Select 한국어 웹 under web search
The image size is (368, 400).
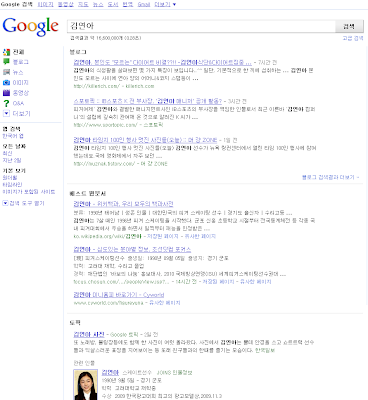(x=13, y=136)
